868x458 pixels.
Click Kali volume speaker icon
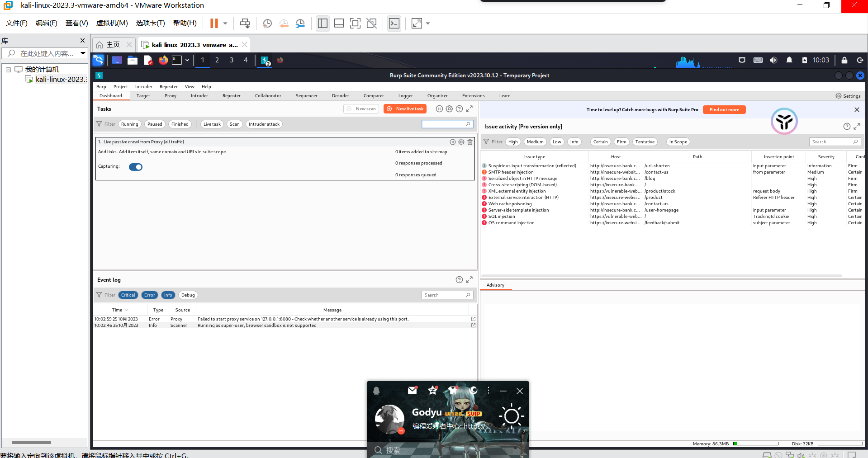click(x=773, y=60)
